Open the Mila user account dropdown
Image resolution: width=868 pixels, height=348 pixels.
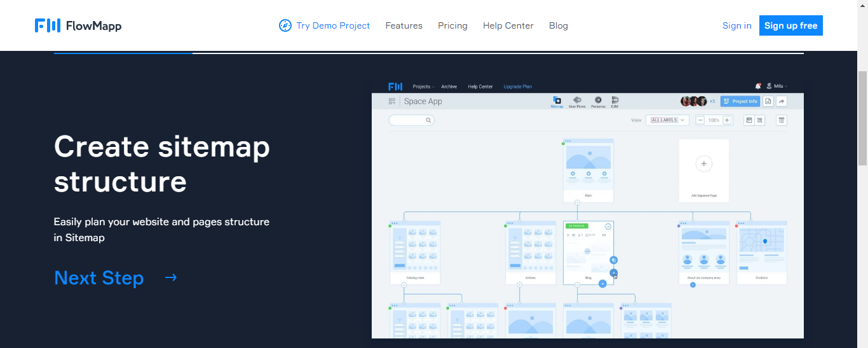tap(777, 86)
